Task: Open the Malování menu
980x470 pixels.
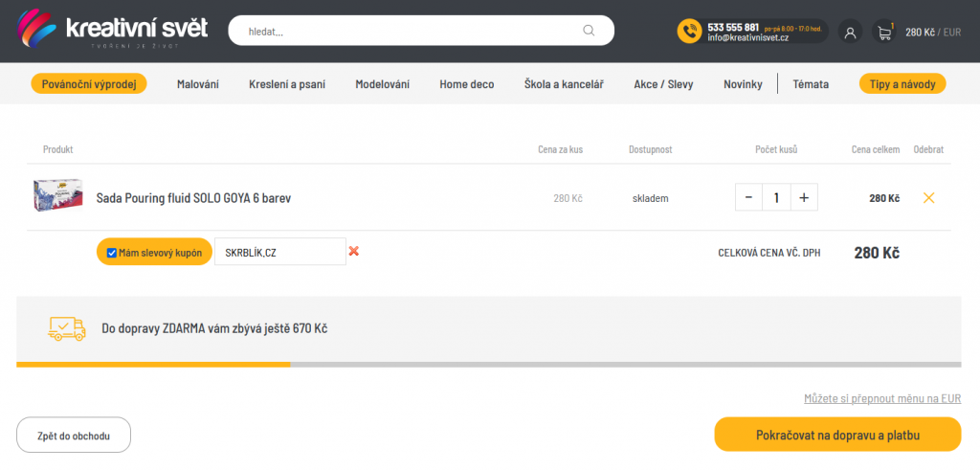Action: 197,83
